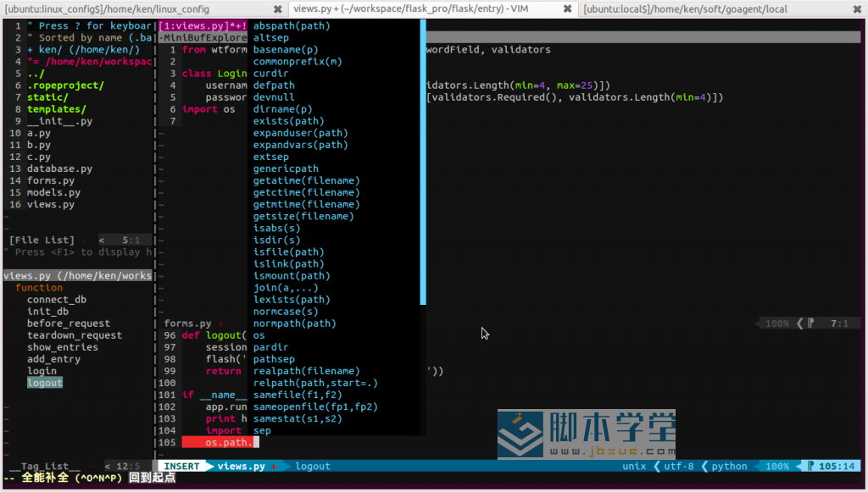Open the parent directory ../ entry
Image resolution: width=868 pixels, height=492 pixels.
[36, 73]
